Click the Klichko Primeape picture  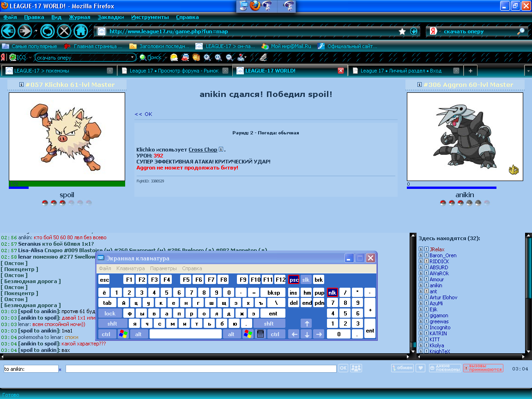point(67,137)
